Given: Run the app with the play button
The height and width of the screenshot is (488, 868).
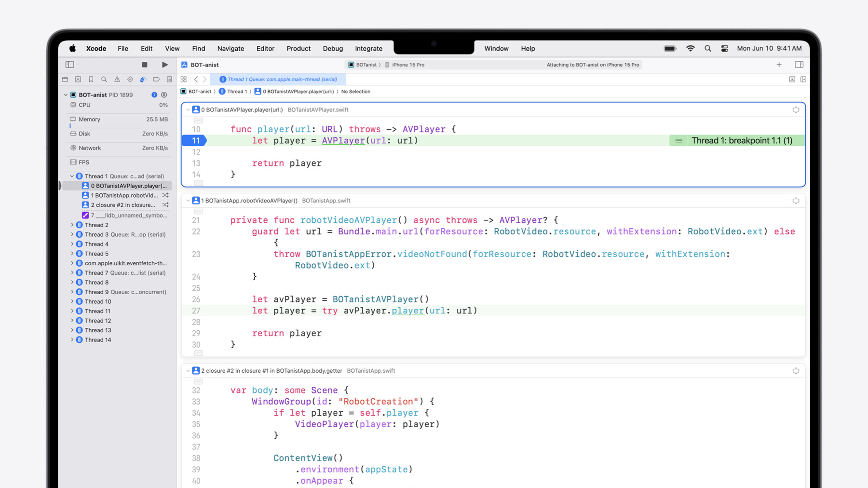Looking at the screenshot, I should [x=165, y=65].
